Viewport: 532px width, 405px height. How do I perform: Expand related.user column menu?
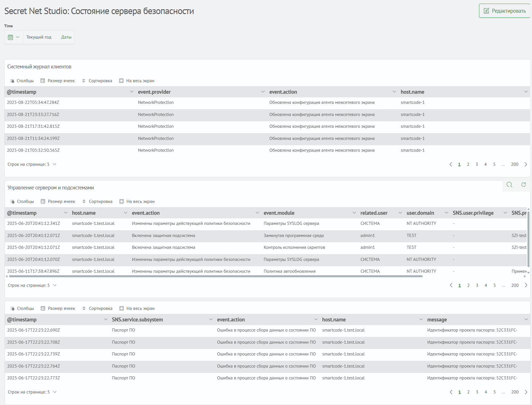(x=400, y=213)
